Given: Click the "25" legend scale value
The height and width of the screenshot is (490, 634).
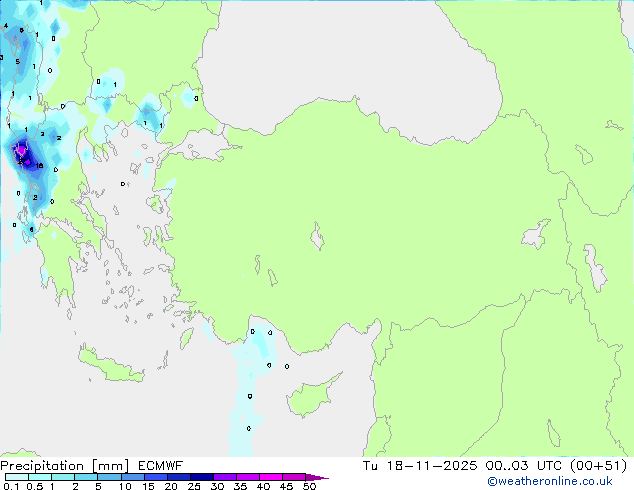Looking at the screenshot, I should (194, 486).
